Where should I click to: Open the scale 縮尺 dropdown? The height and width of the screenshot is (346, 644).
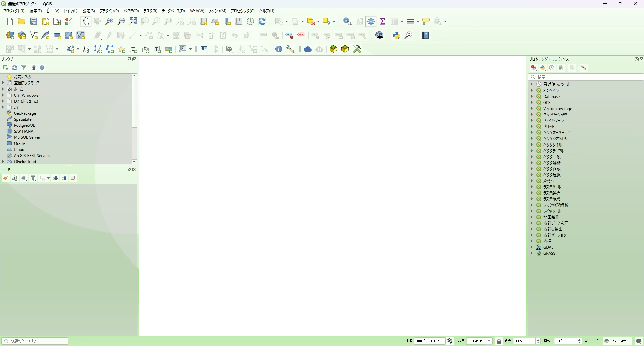(489, 341)
